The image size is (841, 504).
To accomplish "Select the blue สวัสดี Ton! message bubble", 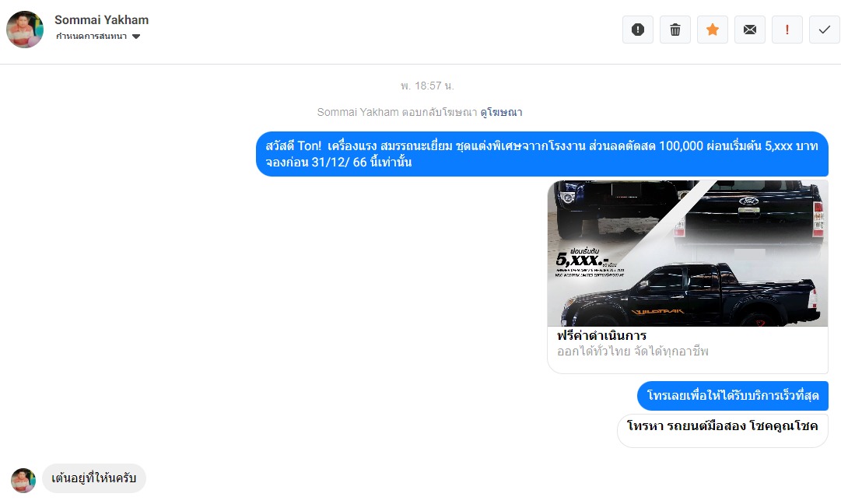I will 542,154.
